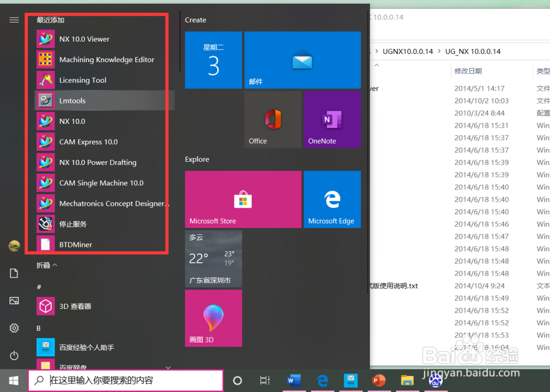Open File Explorer from the taskbar
550x392 pixels.
407,380
